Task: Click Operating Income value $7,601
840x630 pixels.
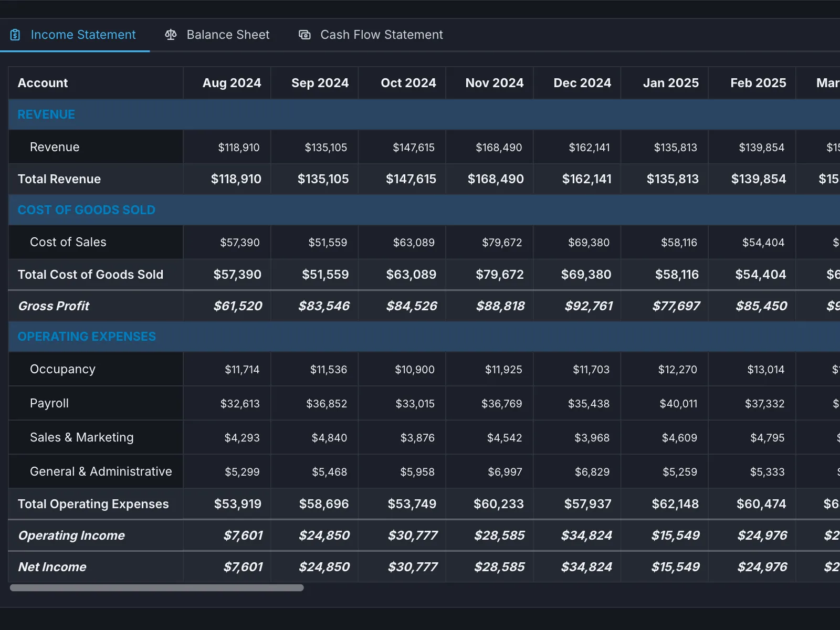Action: pyautogui.click(x=243, y=535)
